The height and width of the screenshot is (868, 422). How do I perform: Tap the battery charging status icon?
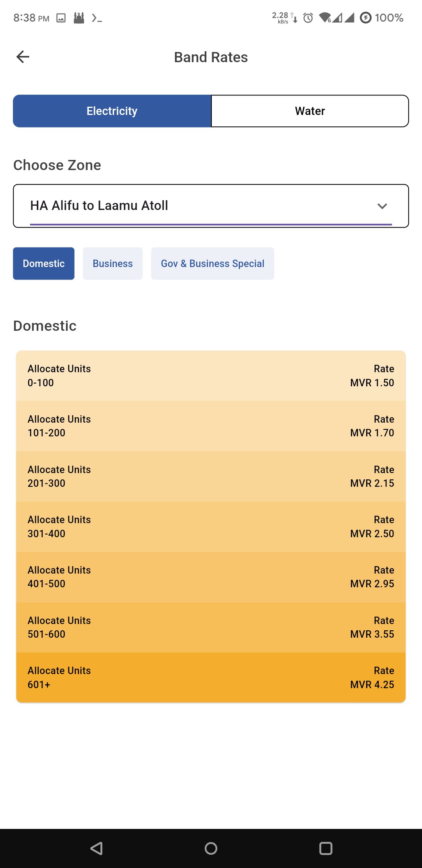coord(365,18)
